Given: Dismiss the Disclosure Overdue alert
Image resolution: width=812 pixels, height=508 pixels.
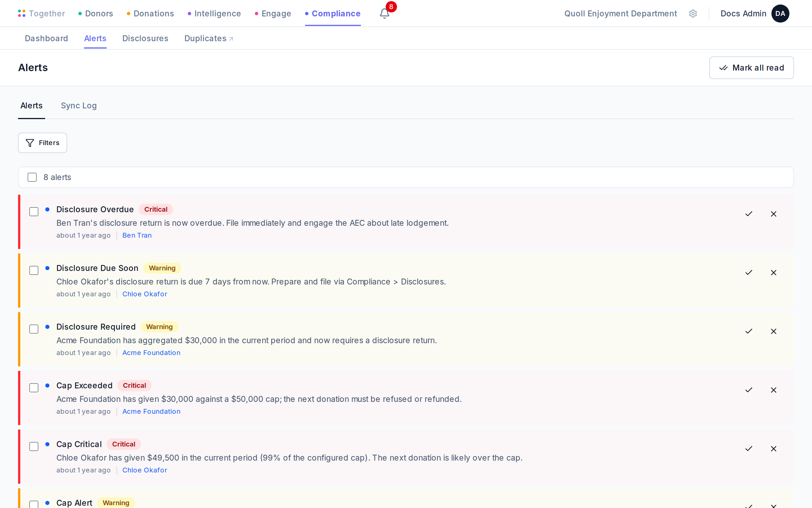Looking at the screenshot, I should (x=773, y=214).
